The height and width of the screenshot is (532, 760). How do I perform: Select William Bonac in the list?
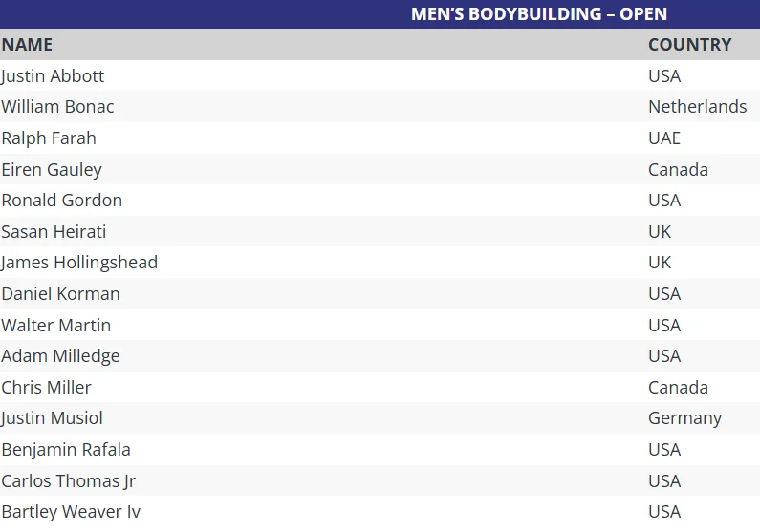pos(57,107)
